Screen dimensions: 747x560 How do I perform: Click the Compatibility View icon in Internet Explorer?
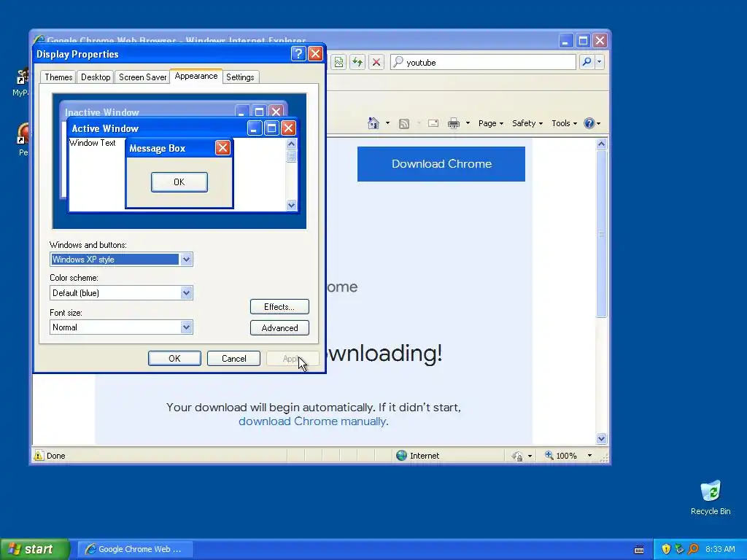[x=338, y=62]
